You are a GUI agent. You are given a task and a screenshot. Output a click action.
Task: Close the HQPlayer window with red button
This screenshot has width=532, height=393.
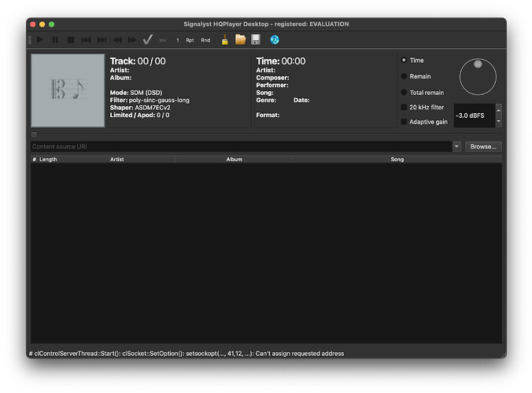coord(33,24)
